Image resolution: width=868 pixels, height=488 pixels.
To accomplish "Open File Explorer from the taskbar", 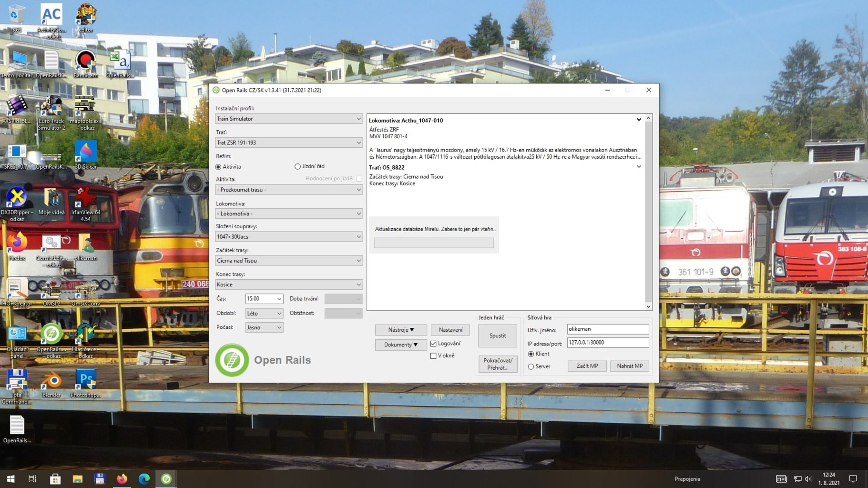I will (x=77, y=479).
